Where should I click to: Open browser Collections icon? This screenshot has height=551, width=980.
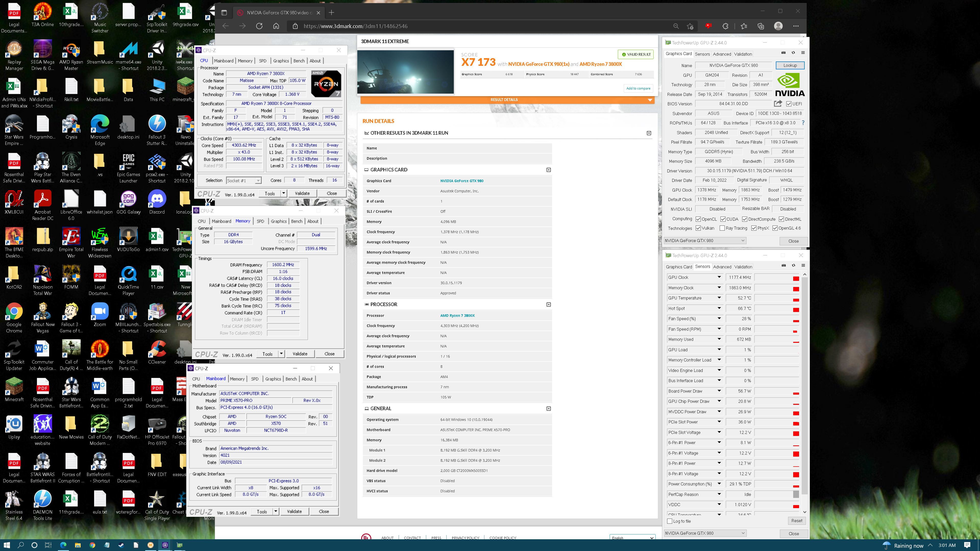point(761,26)
